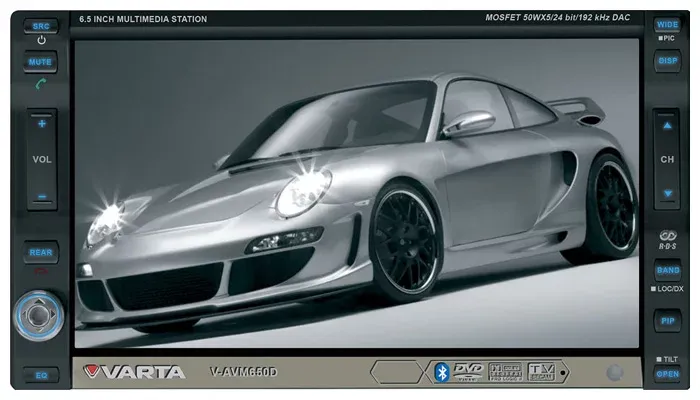
Task: Click the Bluetooth icon on bottom panel
Action: [x=442, y=372]
